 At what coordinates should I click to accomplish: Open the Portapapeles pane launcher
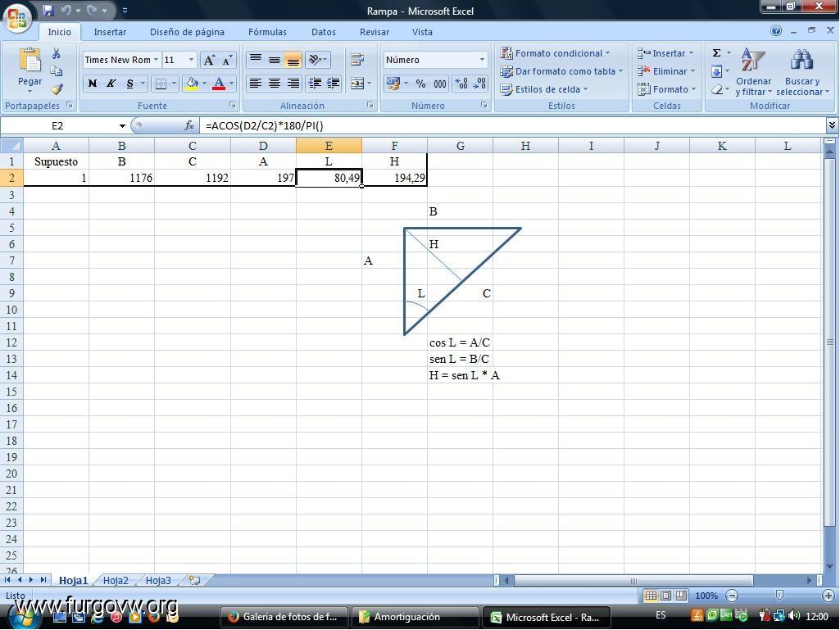tap(69, 105)
